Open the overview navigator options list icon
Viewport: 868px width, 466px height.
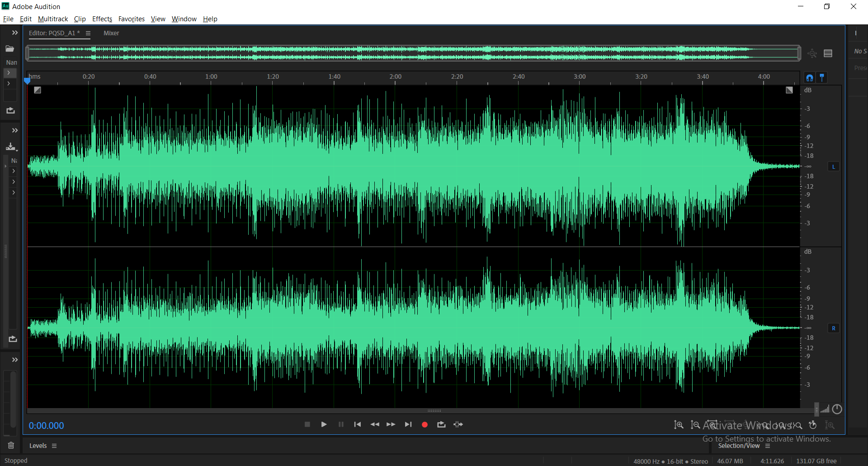tap(828, 53)
